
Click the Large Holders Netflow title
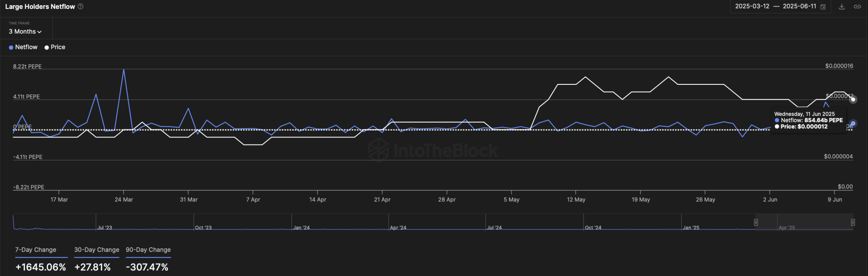[40, 6]
